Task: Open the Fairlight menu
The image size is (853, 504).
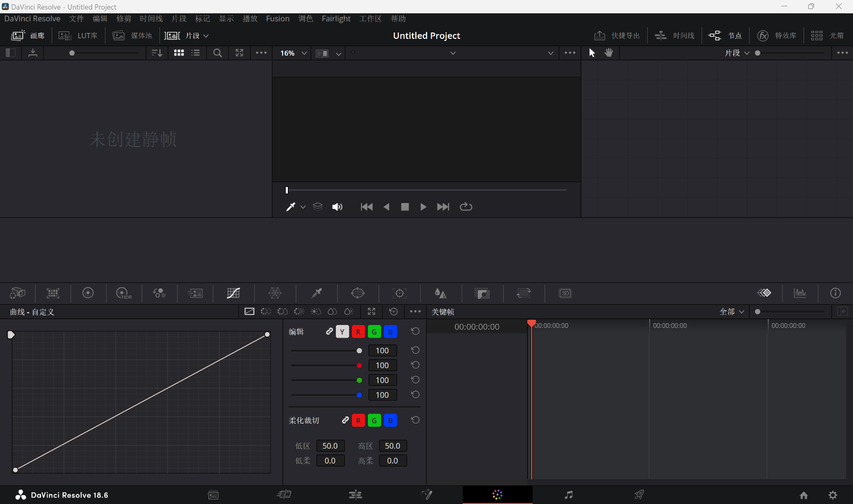Action: coord(336,19)
